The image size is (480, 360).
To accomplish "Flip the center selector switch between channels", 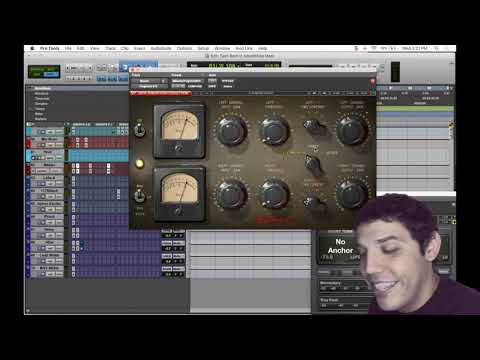I will (x=313, y=164).
